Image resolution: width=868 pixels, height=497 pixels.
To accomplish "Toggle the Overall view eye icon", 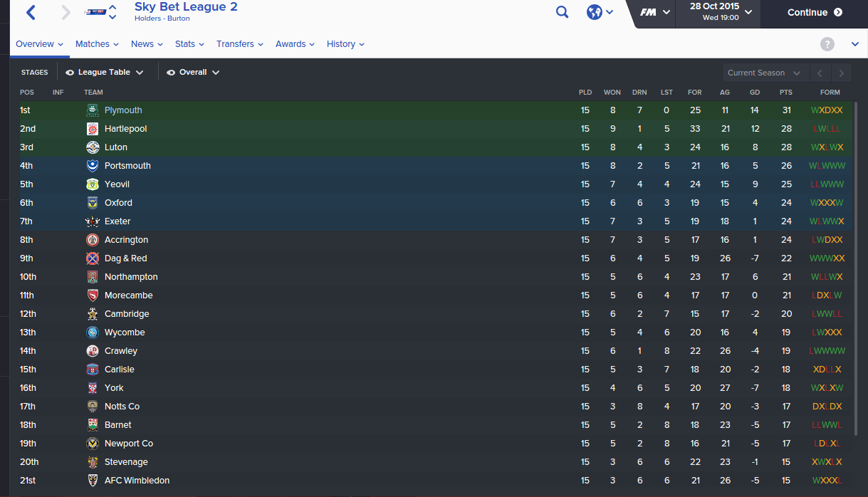I will tap(171, 73).
